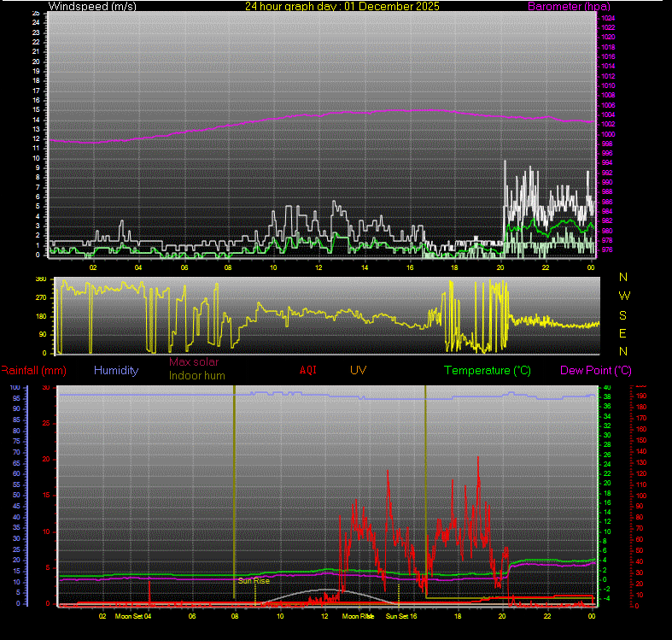Click the "360" wind direction scale value
The width and height of the screenshot is (672, 640).
click(41, 279)
